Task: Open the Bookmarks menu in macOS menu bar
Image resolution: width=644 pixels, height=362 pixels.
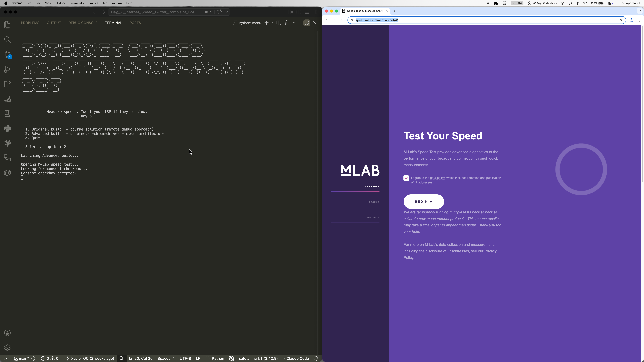Action: point(77,3)
